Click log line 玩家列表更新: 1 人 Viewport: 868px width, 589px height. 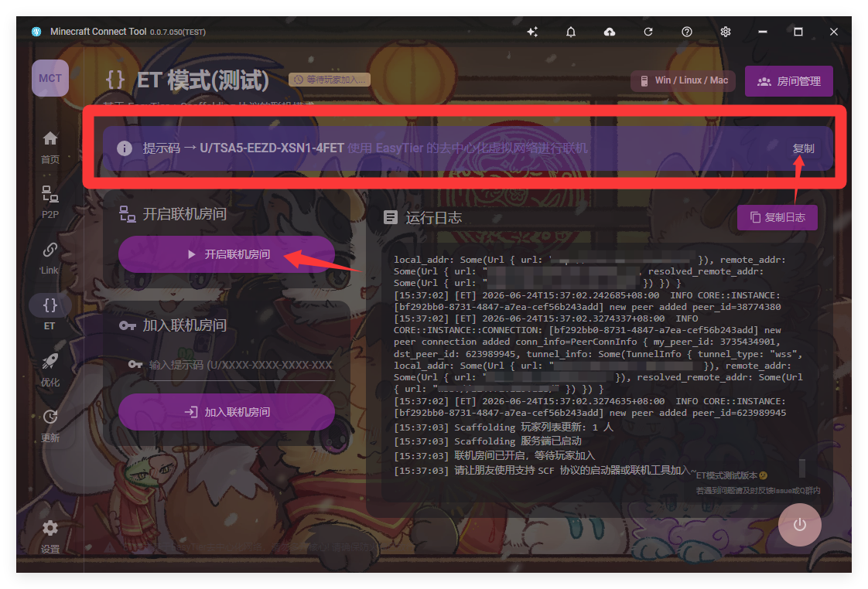click(504, 427)
